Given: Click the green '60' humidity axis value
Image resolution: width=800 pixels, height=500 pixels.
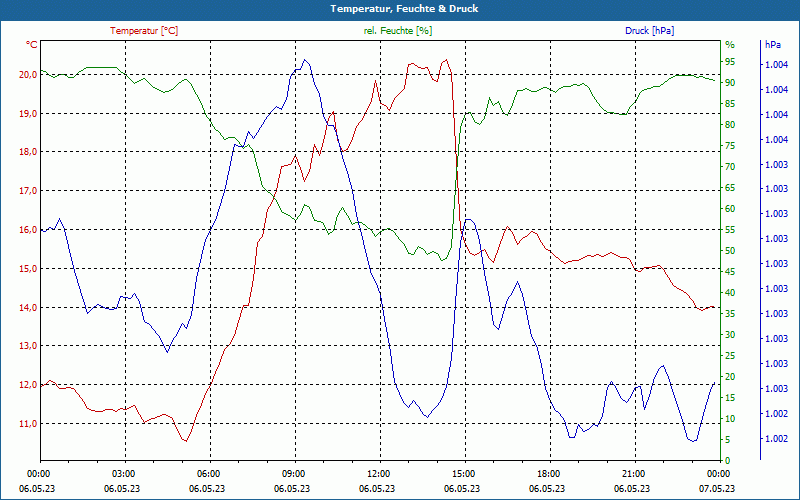Looking at the screenshot, I should (x=730, y=209).
